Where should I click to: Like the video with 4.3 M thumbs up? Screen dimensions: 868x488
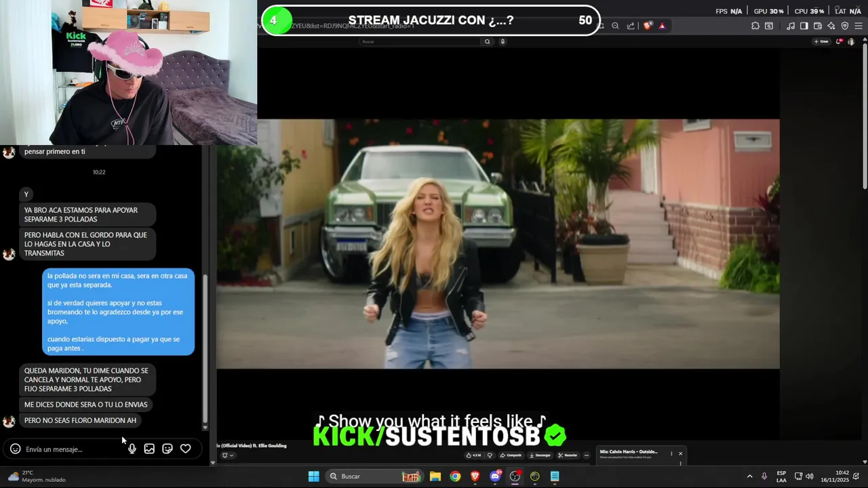pyautogui.click(x=473, y=455)
